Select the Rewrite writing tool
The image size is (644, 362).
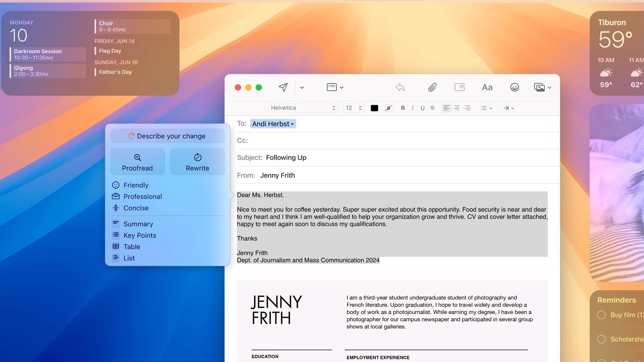(x=197, y=162)
